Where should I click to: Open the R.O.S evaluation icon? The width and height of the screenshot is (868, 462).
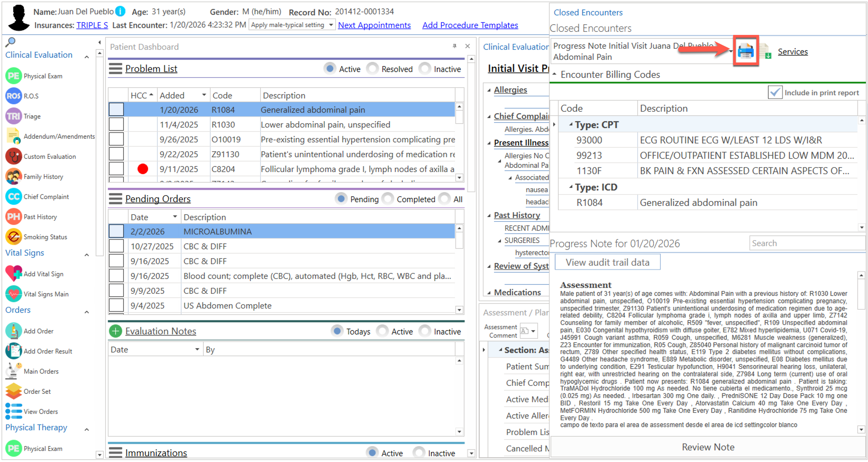(14, 96)
